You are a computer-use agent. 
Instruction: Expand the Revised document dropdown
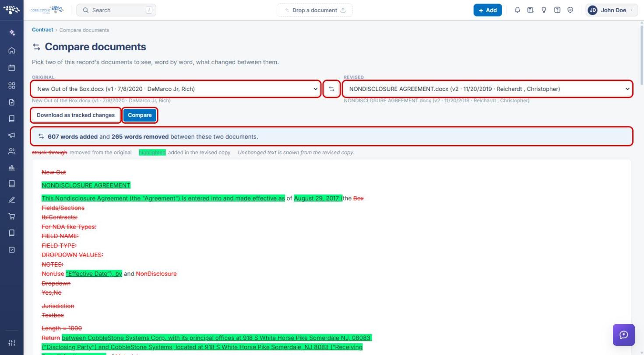pos(488,89)
